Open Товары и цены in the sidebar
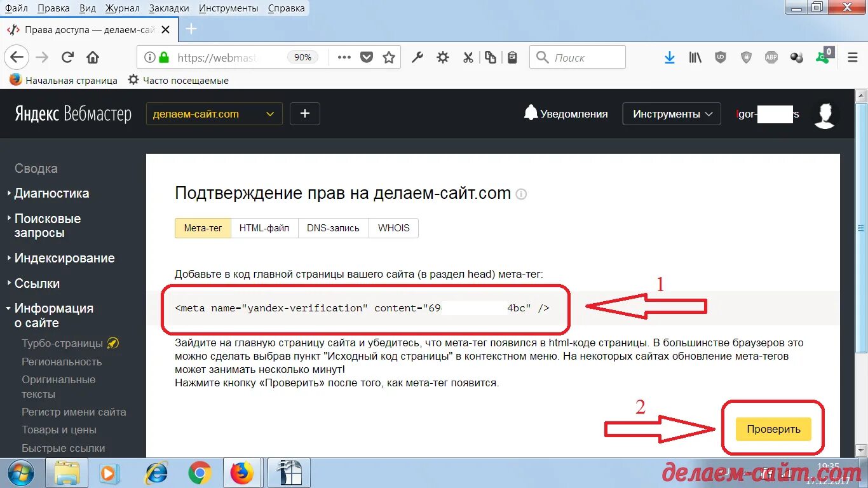 pos(58,430)
